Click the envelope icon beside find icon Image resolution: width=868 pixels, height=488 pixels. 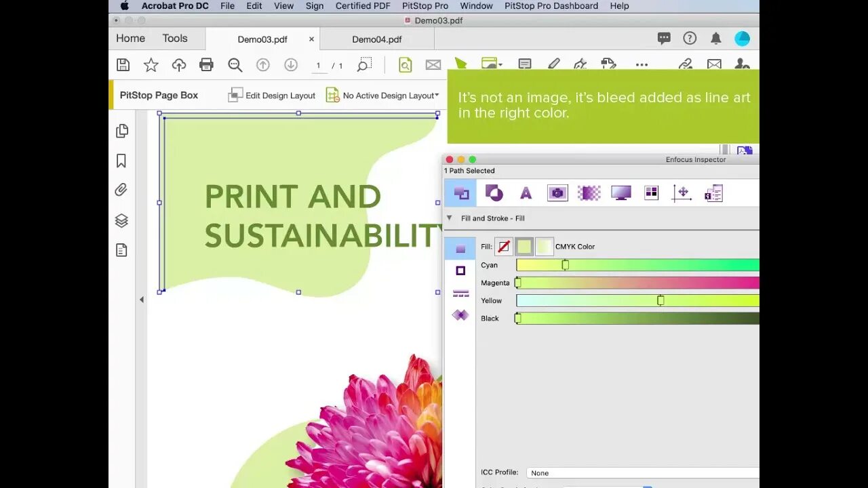433,65
